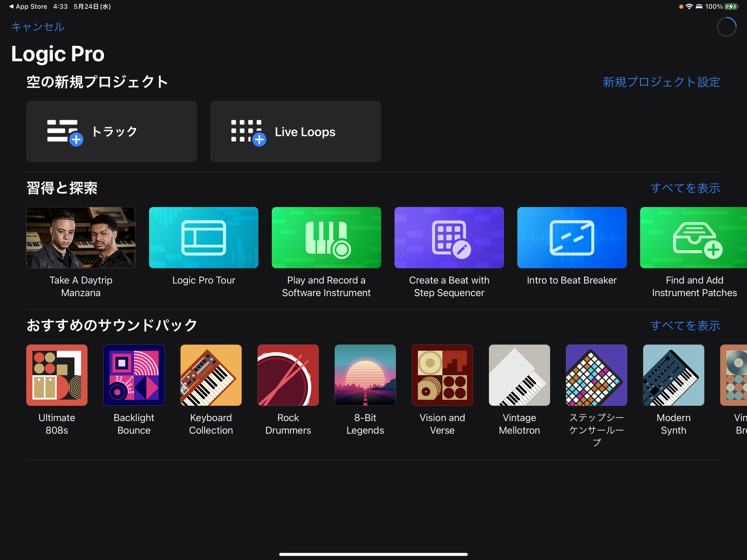Open Logic Pro Tour lesson

tap(203, 237)
